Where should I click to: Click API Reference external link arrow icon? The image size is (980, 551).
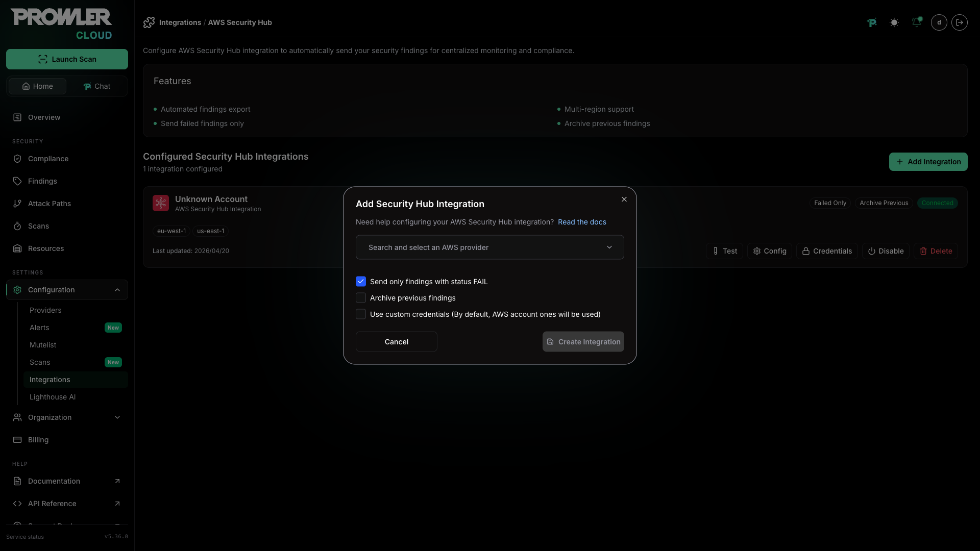[x=117, y=504]
